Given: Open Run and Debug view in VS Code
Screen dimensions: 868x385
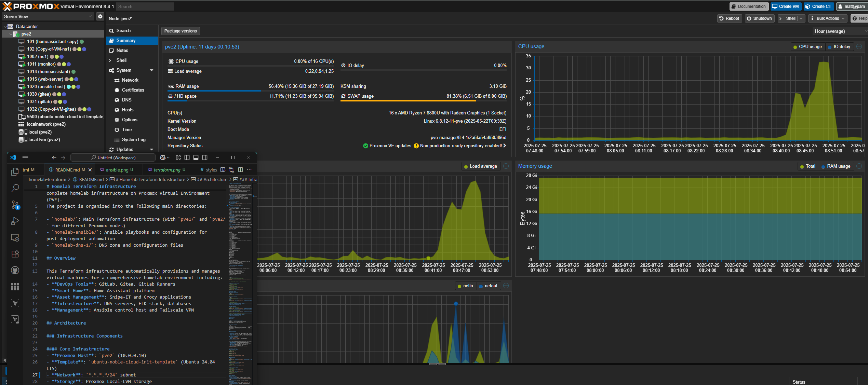Looking at the screenshot, I should [x=15, y=221].
